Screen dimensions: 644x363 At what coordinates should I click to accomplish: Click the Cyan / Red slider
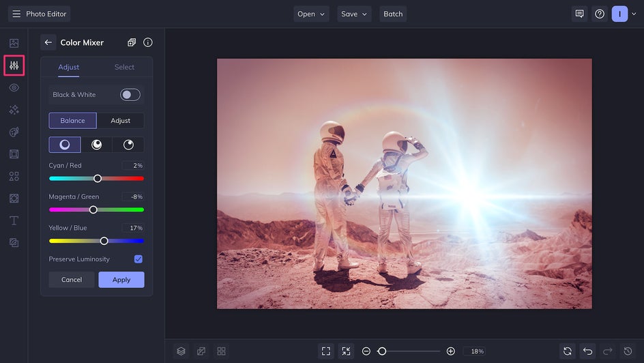pos(96,179)
